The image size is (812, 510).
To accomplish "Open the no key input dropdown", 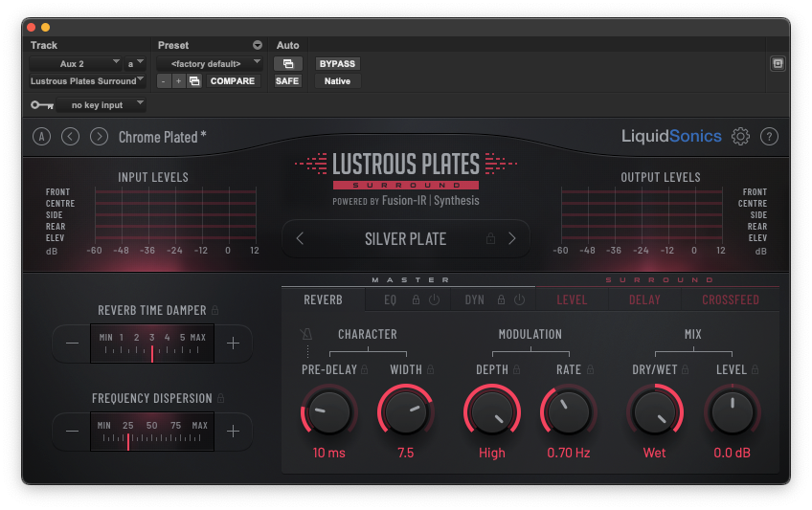I will tap(101, 105).
